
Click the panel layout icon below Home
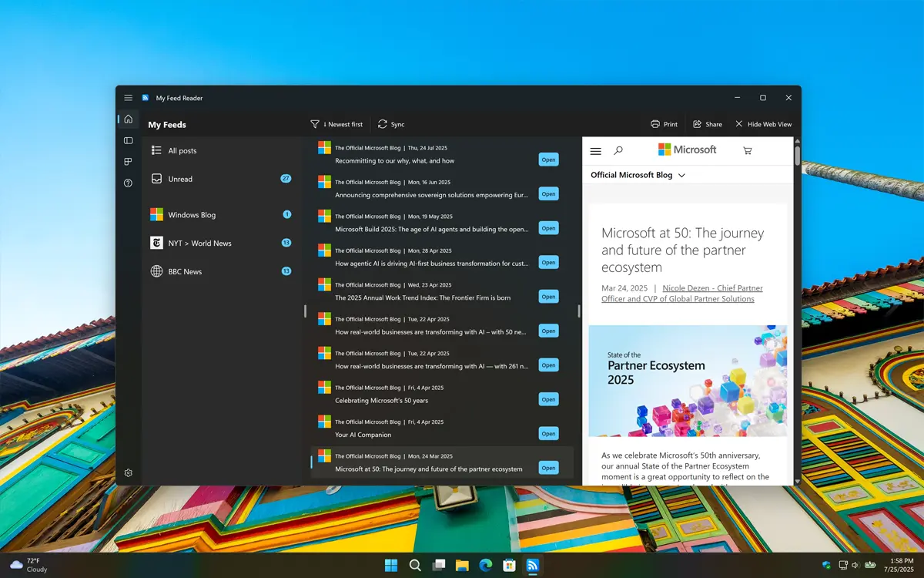point(129,140)
